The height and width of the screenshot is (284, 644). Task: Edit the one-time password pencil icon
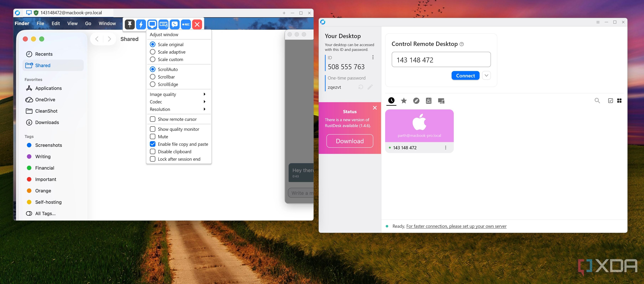point(370,87)
